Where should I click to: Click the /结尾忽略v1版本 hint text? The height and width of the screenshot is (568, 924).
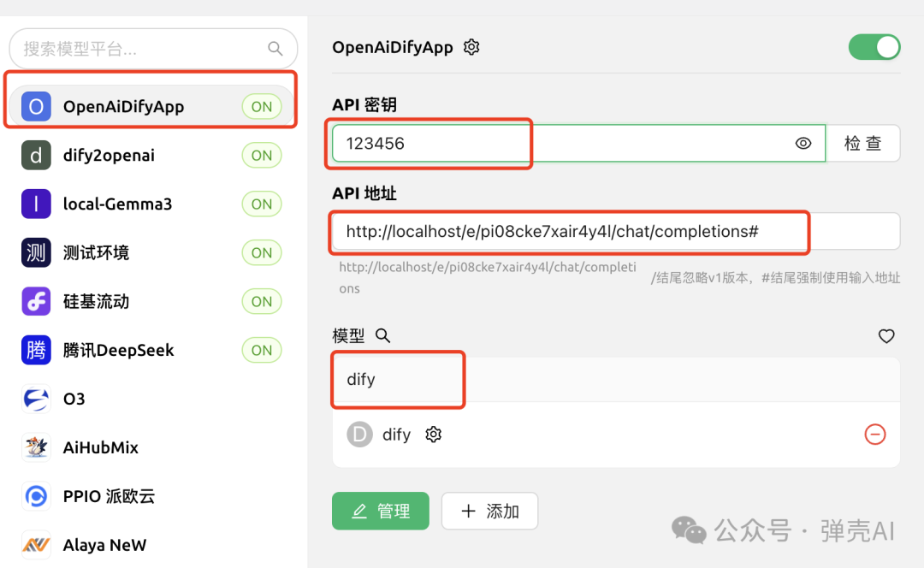[x=775, y=278]
